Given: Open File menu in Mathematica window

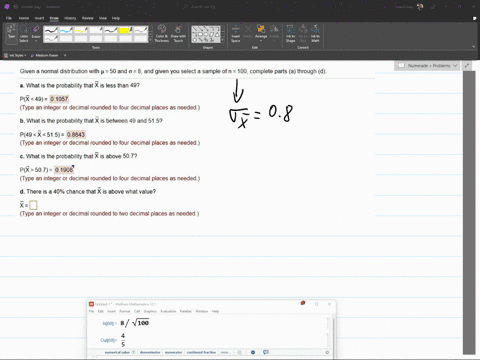Looking at the screenshot, I should coord(91,311).
